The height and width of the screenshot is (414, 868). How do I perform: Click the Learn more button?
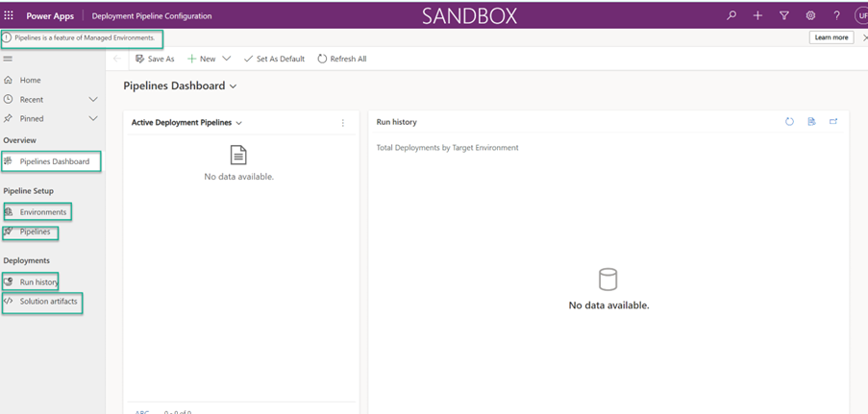[x=831, y=37]
